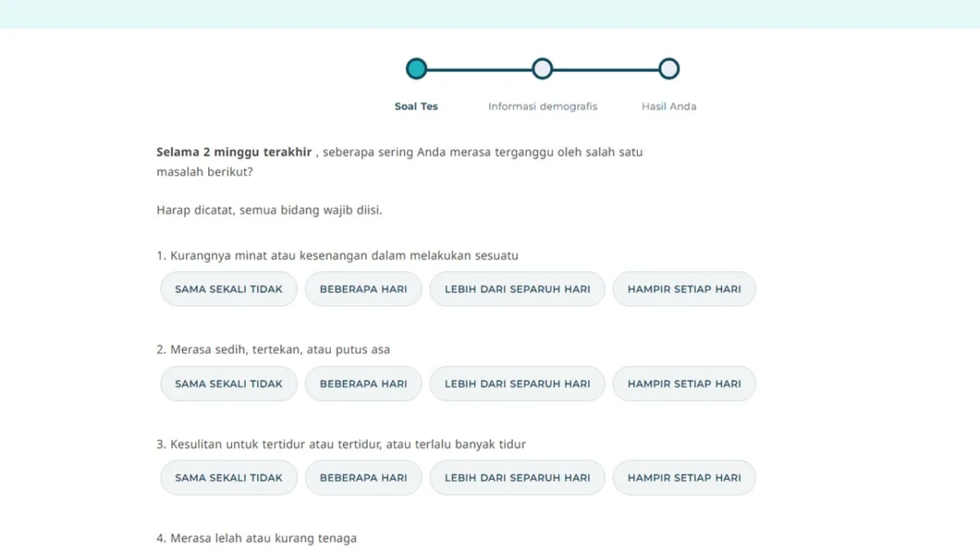Choose 'Sama sekali tidak' for question 3

229,478
